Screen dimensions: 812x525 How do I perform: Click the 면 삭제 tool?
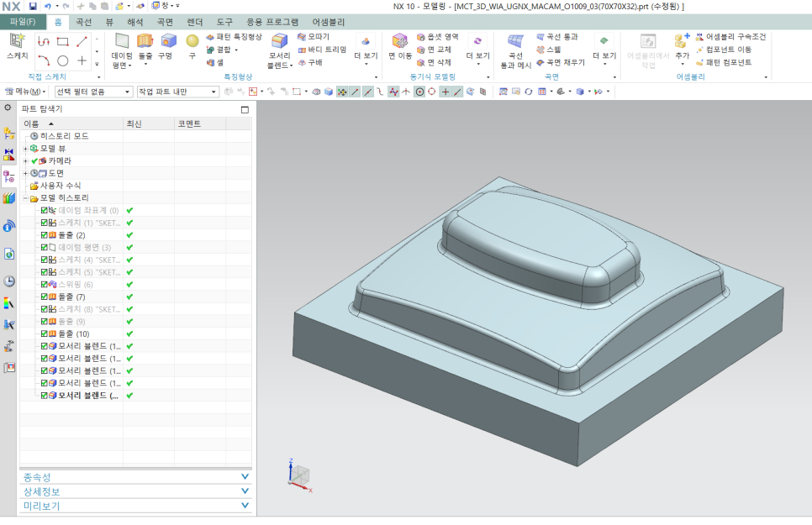coord(434,62)
